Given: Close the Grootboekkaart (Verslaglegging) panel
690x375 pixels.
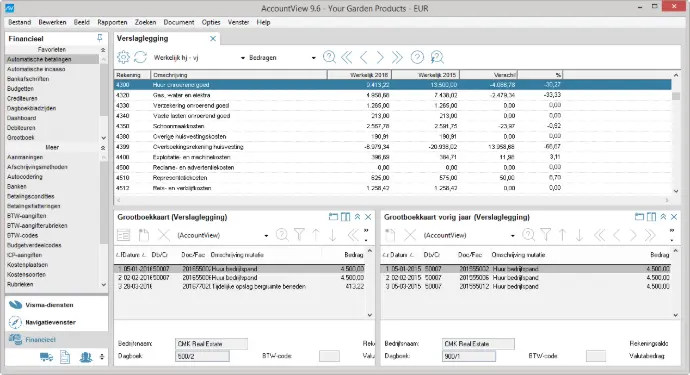Looking at the screenshot, I should (x=368, y=217).
